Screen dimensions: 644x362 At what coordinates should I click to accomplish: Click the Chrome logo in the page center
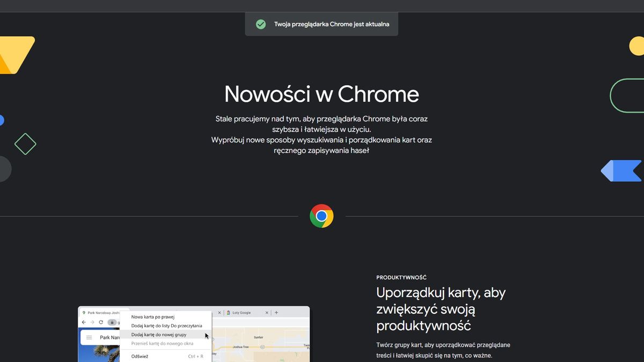[321, 216]
